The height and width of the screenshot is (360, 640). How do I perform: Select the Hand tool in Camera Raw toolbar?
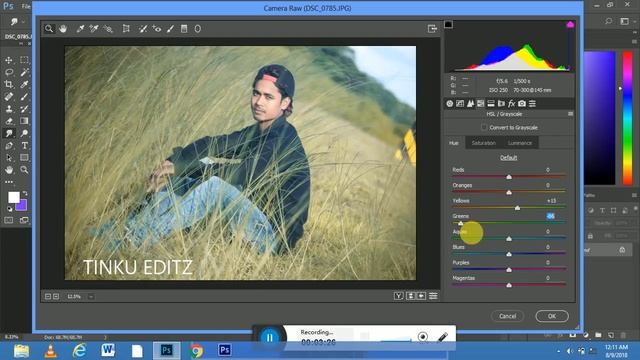tap(63, 29)
